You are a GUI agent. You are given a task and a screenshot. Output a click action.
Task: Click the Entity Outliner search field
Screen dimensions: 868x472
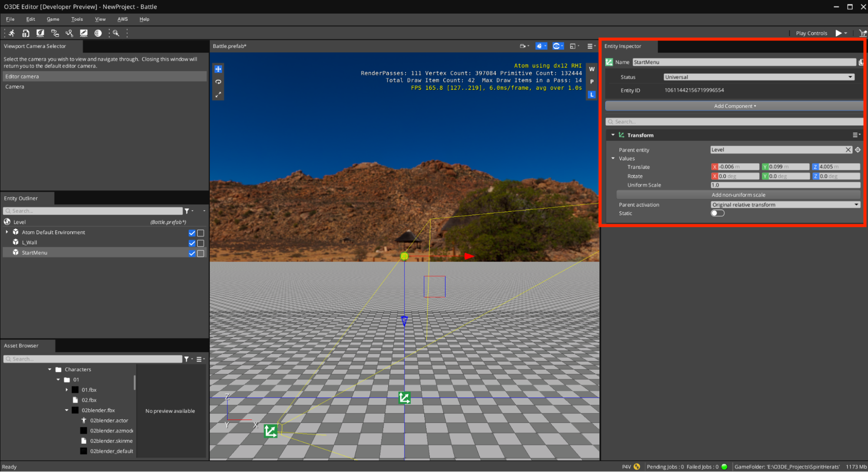point(93,211)
